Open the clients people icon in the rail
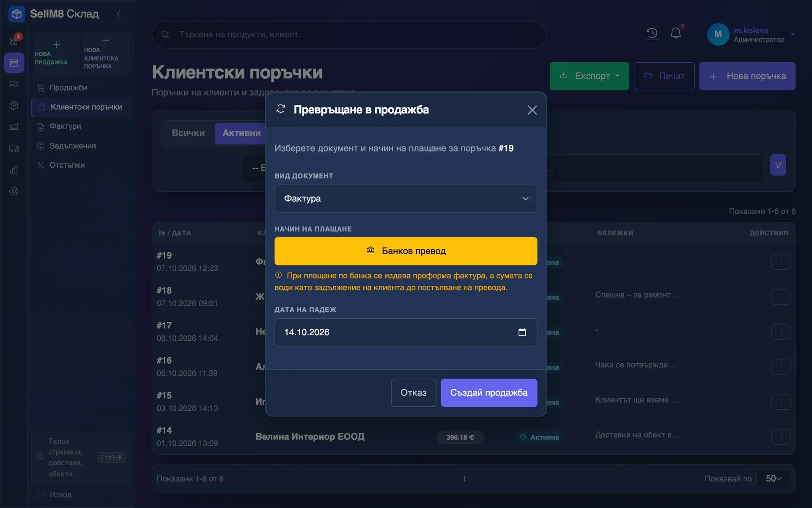 tap(14, 84)
